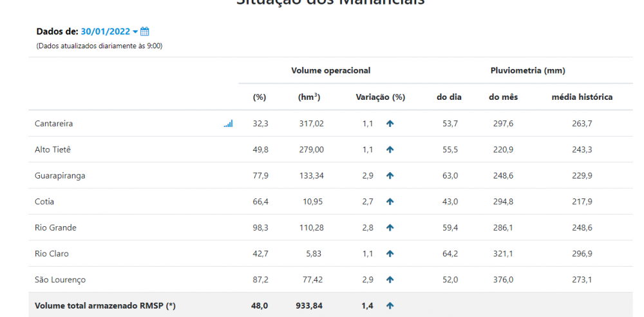Click the Cantareira bar chart icon
Viewport: 644px width, 317px height.
point(229,123)
